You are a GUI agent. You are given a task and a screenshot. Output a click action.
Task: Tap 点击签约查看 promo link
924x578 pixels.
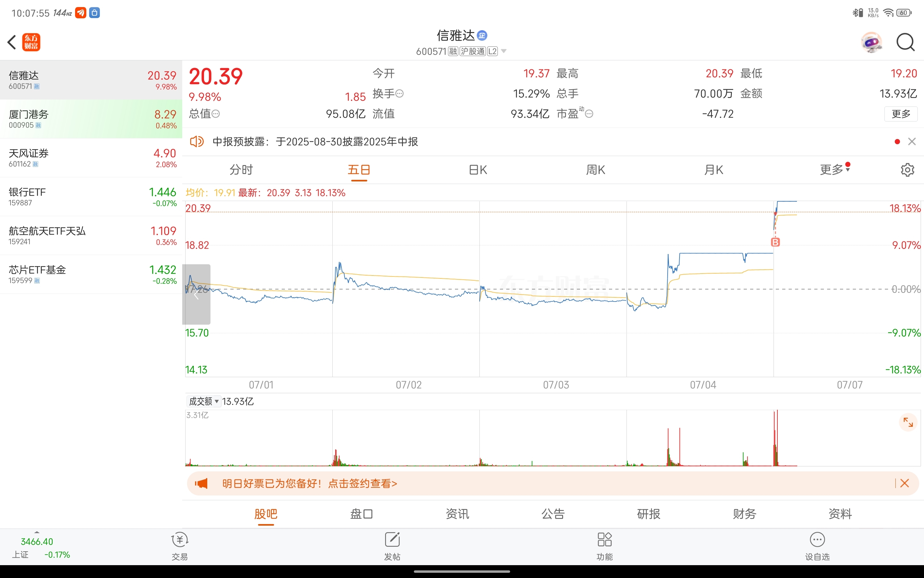[363, 484]
